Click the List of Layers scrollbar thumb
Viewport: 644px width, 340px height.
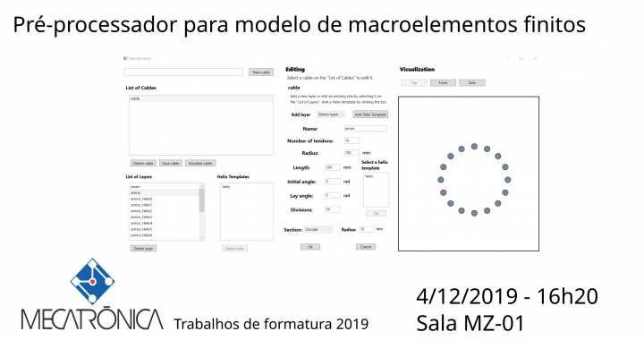click(201, 200)
